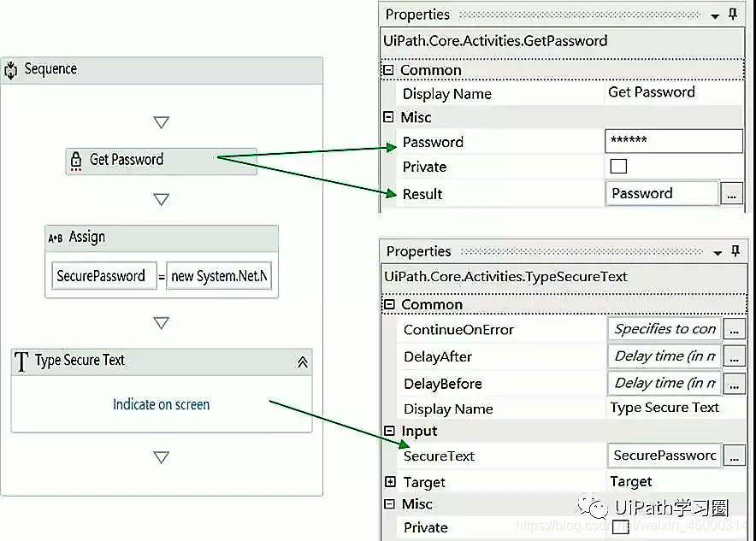Click Display Name value Type Secure Text

pyautogui.click(x=664, y=408)
